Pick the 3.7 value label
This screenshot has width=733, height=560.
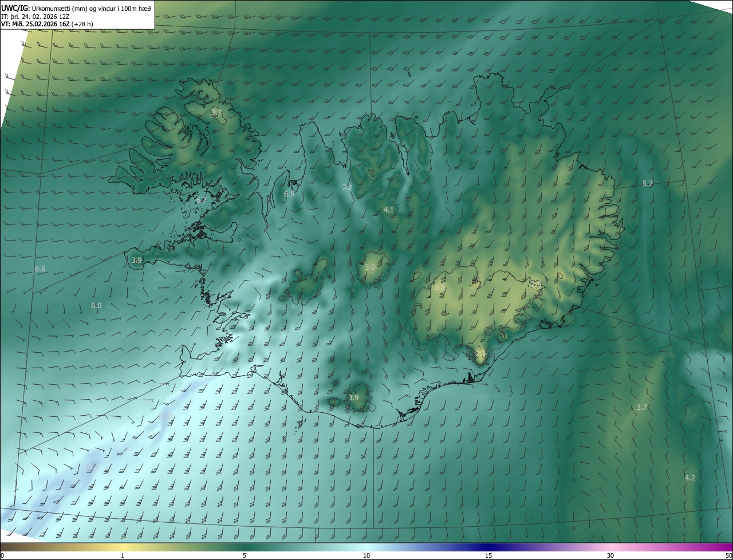642,408
